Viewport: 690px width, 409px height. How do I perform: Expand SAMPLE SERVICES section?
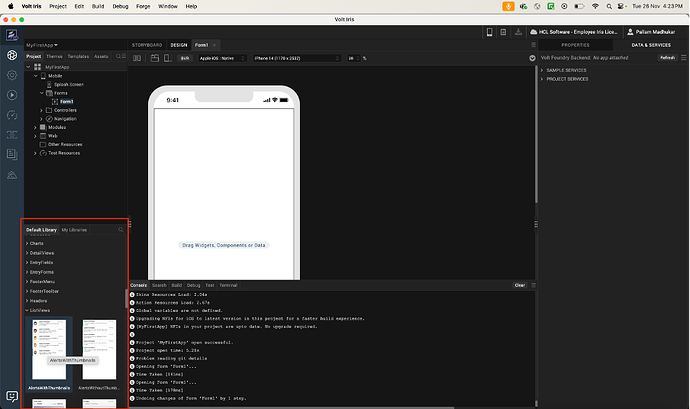tap(542, 70)
